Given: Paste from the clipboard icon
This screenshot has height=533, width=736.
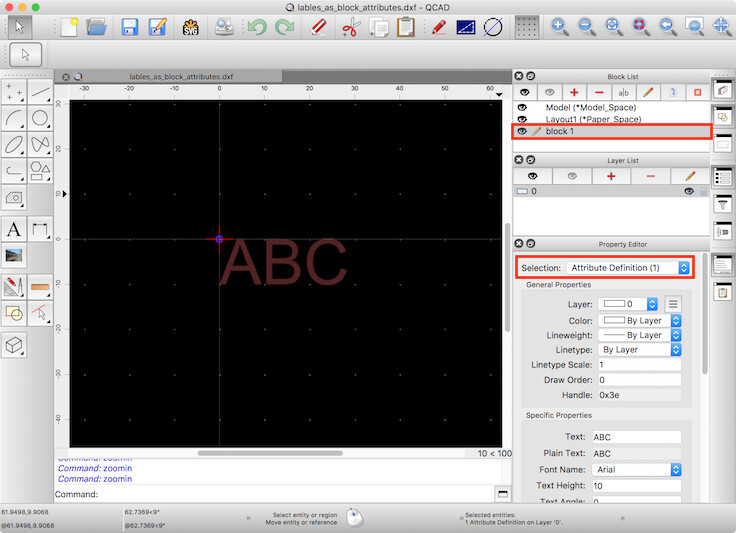Looking at the screenshot, I should (406, 27).
